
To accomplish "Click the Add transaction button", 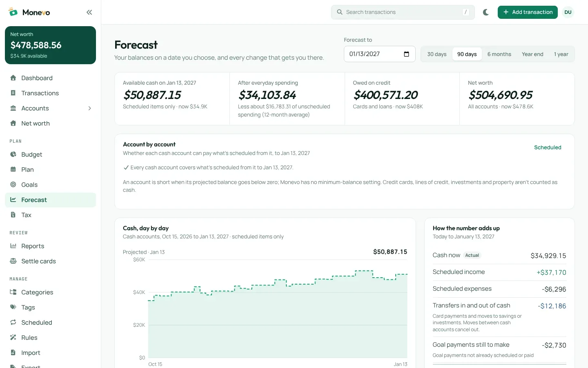I will [528, 12].
